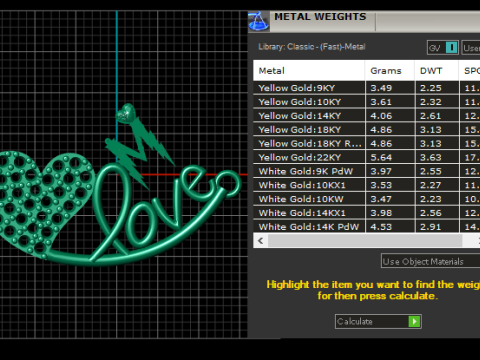
Task: Select the Yellow Gold:18KY row
Action: pos(366,130)
